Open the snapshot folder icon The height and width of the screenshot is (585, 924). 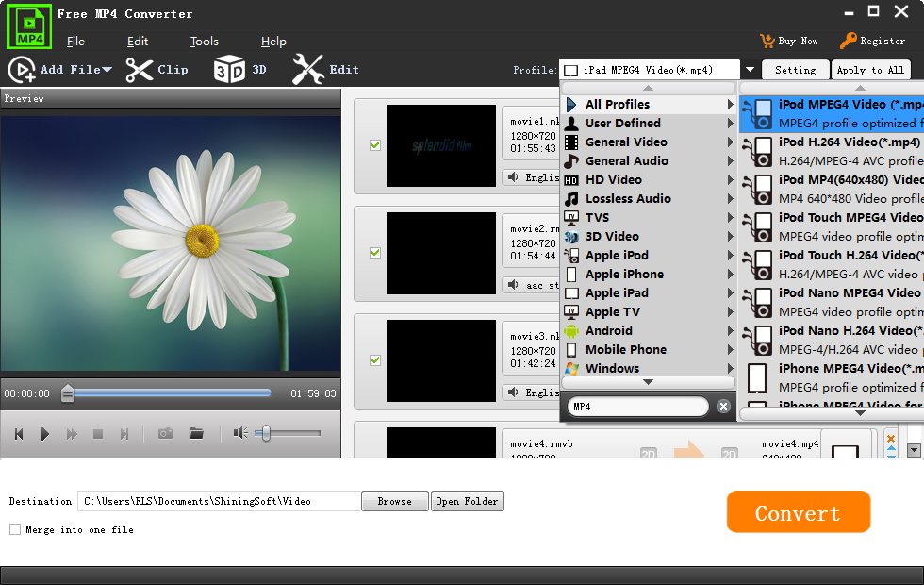[196, 433]
